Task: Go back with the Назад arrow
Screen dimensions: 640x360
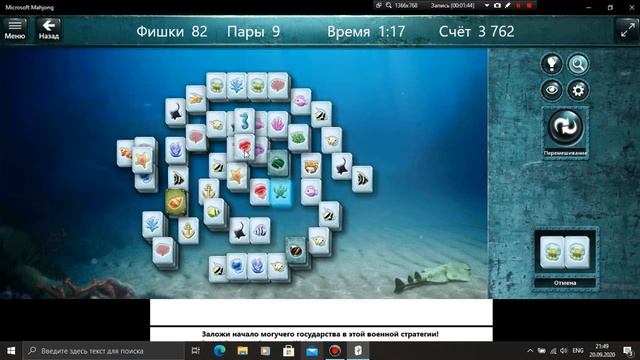Action: pos(49,29)
